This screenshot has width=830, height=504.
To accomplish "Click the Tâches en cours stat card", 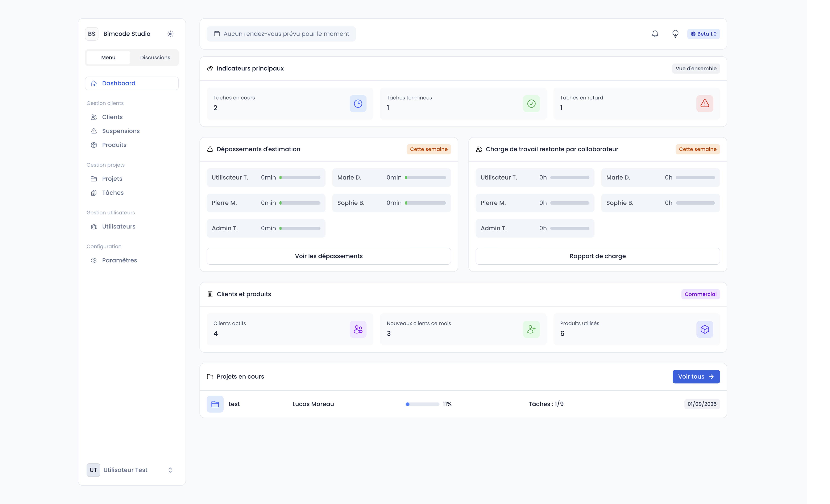I will pos(290,104).
